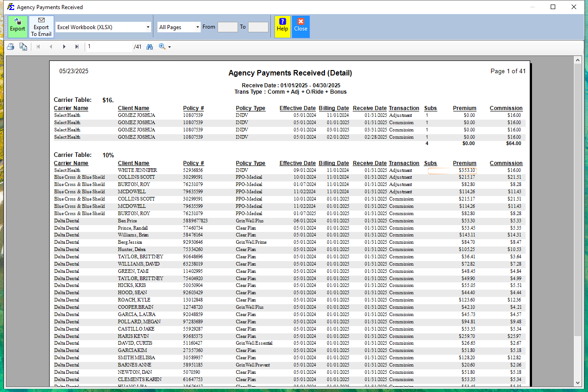Click the From page input field
Viewport: 588px width, 392px height.
[x=228, y=27]
